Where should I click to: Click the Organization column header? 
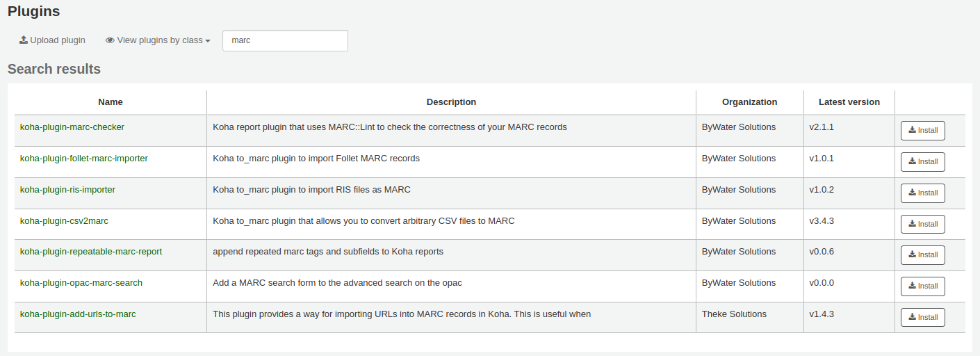click(x=749, y=102)
